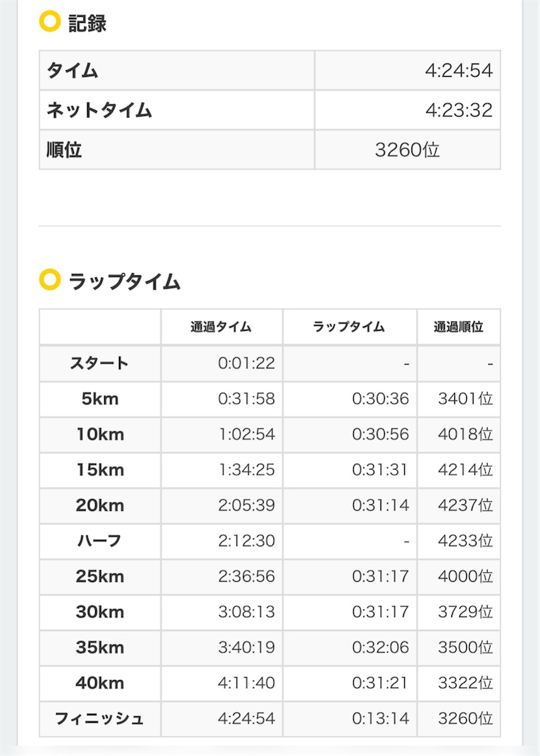Select the ハーフ row label
The height and width of the screenshot is (756, 540).
click(100, 540)
